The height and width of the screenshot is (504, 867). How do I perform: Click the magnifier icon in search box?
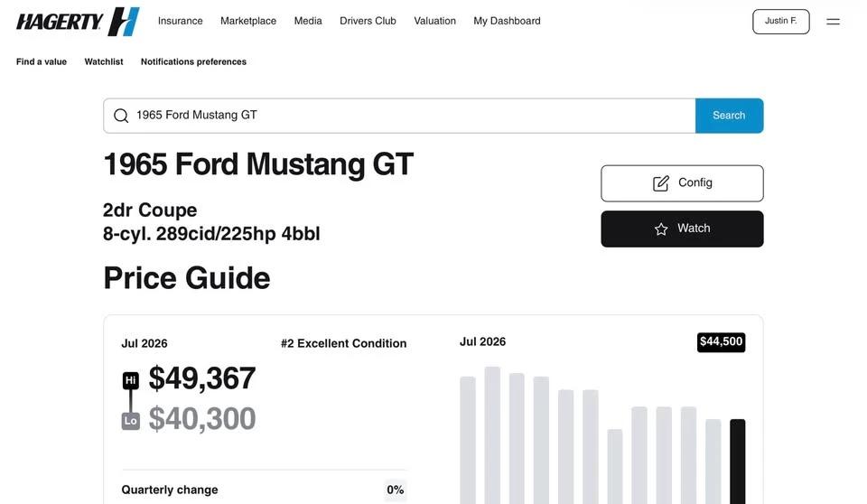click(x=121, y=116)
